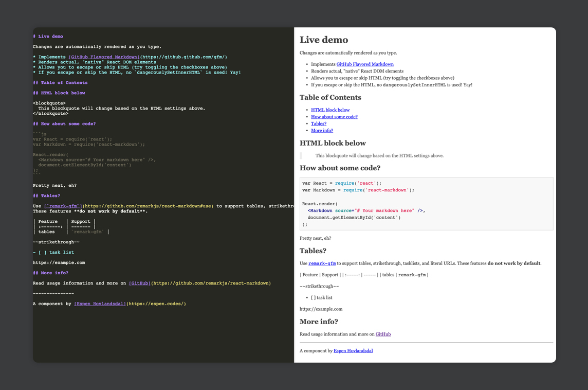Click '## More info?' heading in editor
The height and width of the screenshot is (390, 588).
tap(50, 273)
